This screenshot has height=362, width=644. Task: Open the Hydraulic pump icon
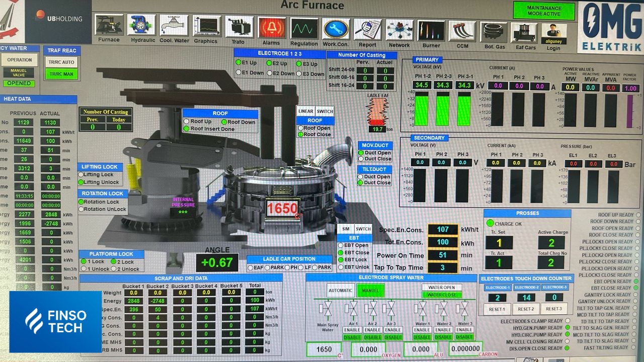click(142, 25)
